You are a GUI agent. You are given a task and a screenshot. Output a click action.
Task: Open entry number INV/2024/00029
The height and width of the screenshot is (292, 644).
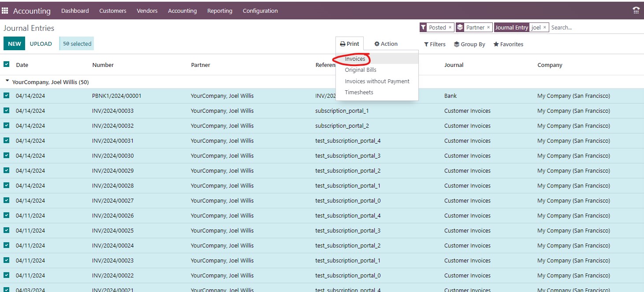point(113,170)
